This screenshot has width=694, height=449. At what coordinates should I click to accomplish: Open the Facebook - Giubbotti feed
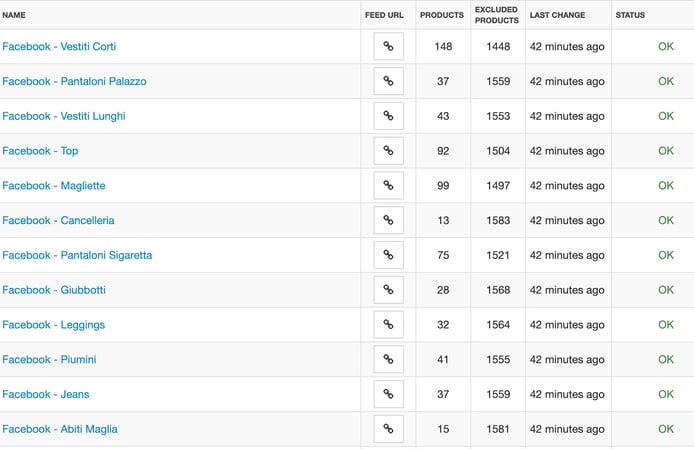[54, 290]
